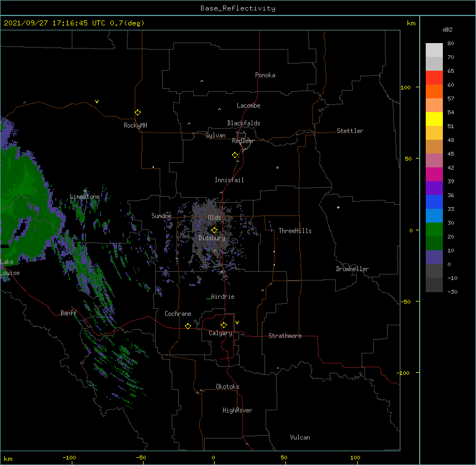The width and height of the screenshot is (476, 465).
Task: Select the slate purple swatch near 10 dBZ
Action: coord(434,257)
